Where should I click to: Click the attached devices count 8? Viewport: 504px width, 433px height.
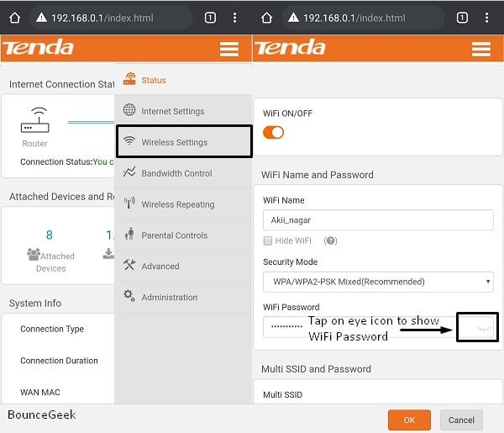[x=50, y=235]
